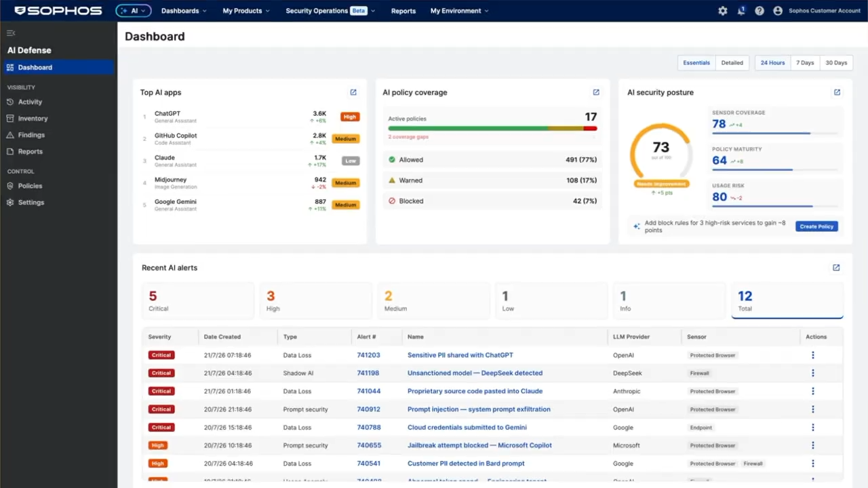
Task: Click the Allowed green check icon
Action: click(x=392, y=160)
